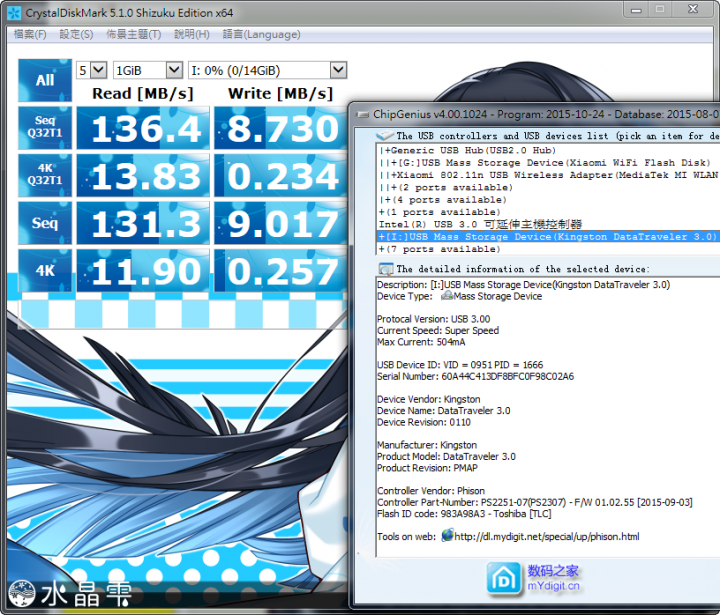Click the Read [MB/s] column header
Screen dimensions: 720x615
click(143, 94)
